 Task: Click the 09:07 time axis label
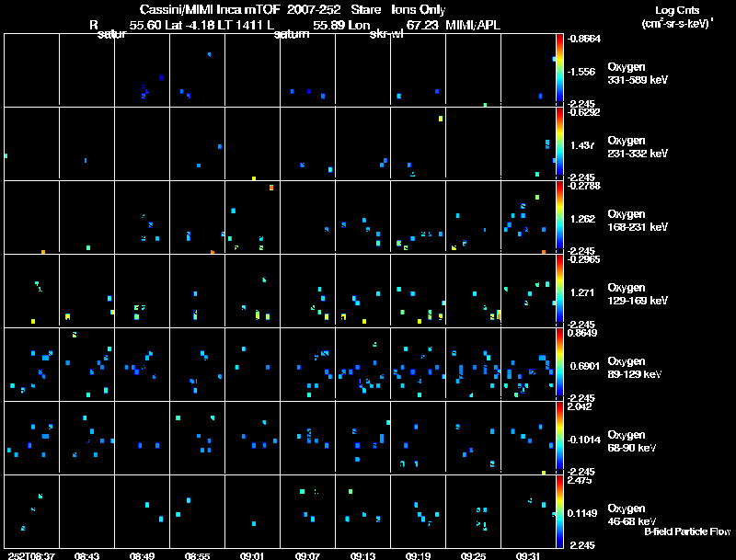(x=307, y=555)
